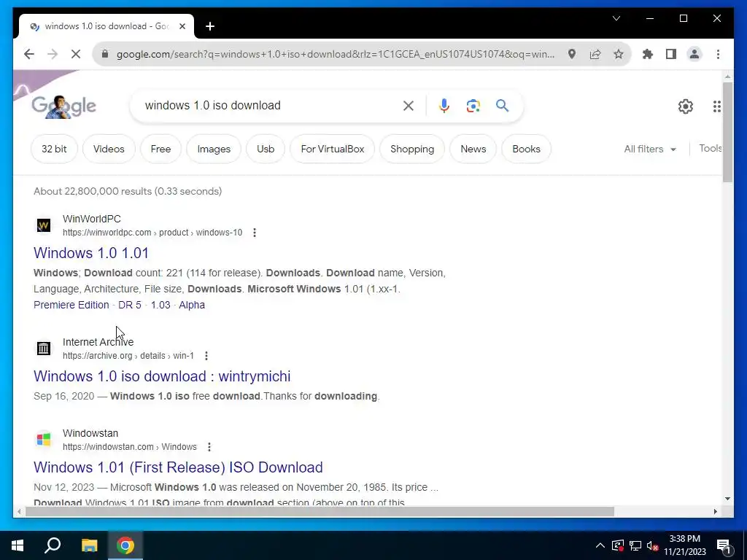
Task: Apply the Free filter chip
Action: (160, 149)
